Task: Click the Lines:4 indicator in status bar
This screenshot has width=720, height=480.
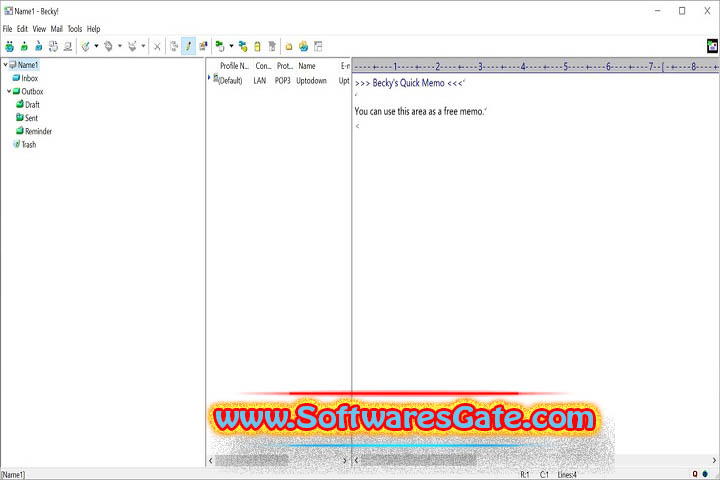Action: [568, 474]
